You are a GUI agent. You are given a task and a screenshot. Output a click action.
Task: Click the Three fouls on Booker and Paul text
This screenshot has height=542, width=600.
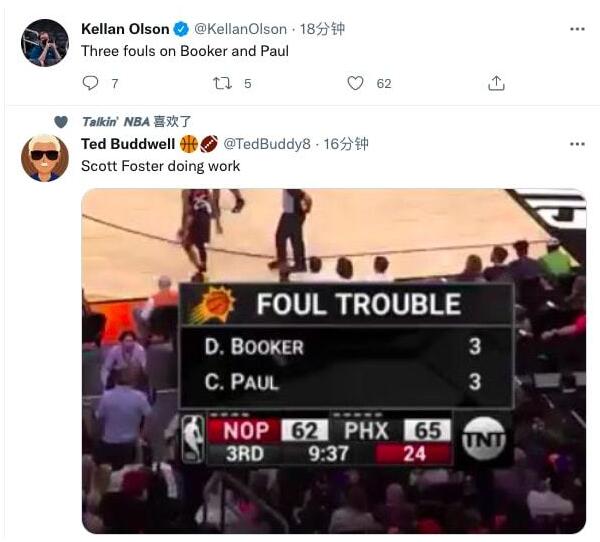coord(184,51)
